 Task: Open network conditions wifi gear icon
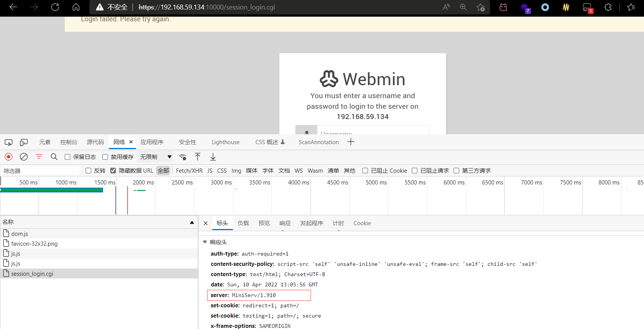pos(183,157)
